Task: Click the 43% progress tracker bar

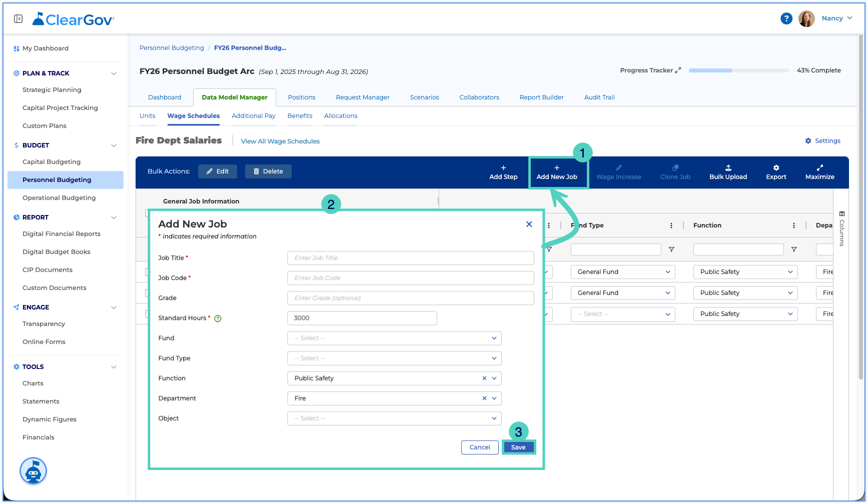Action: [x=739, y=70]
